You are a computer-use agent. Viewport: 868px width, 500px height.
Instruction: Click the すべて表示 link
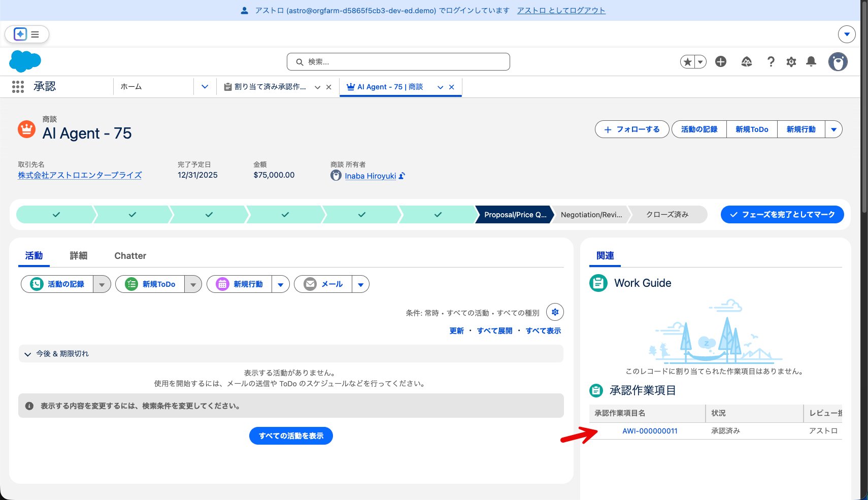(543, 331)
